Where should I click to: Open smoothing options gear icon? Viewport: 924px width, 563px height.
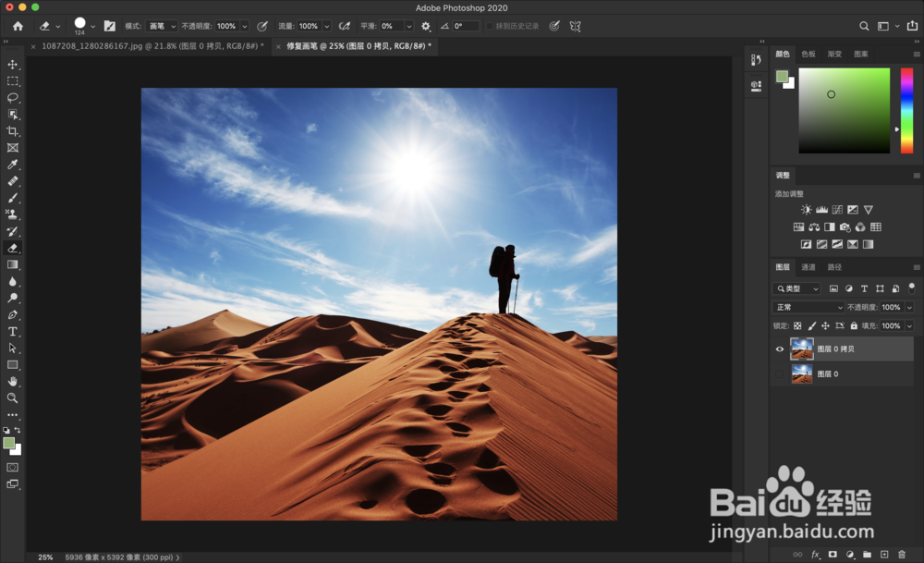pos(426,26)
